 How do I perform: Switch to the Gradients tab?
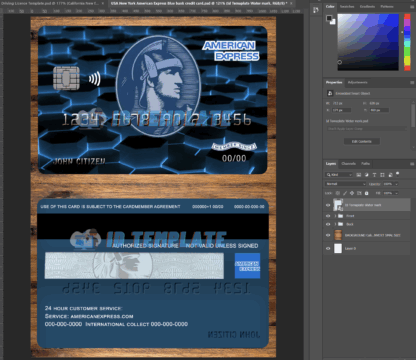(x=367, y=6)
